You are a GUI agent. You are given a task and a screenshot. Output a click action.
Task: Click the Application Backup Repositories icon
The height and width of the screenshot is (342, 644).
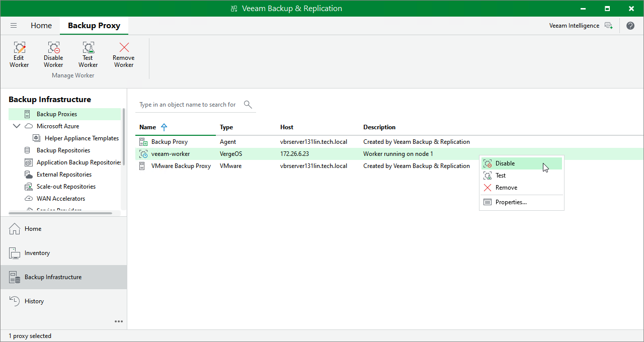(x=28, y=162)
